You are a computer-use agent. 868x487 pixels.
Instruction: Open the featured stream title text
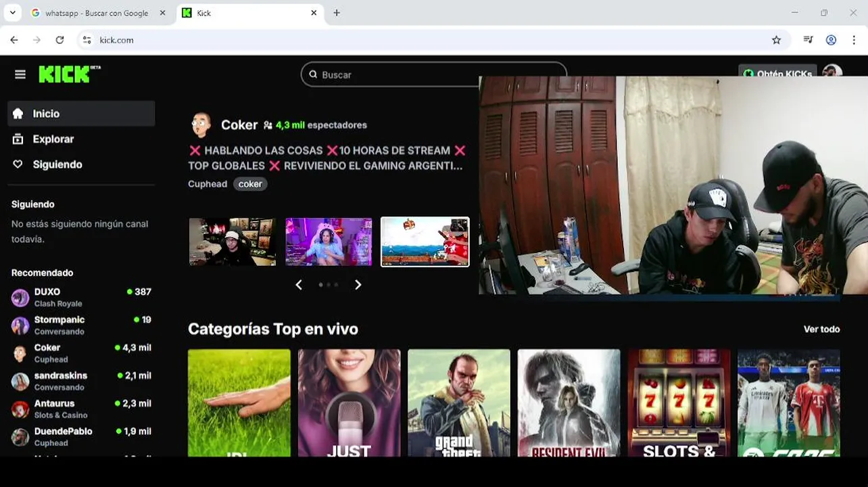tap(327, 158)
